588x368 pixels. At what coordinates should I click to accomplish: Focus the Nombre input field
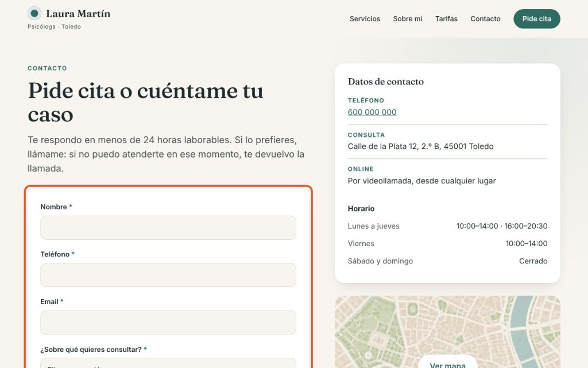pyautogui.click(x=168, y=228)
